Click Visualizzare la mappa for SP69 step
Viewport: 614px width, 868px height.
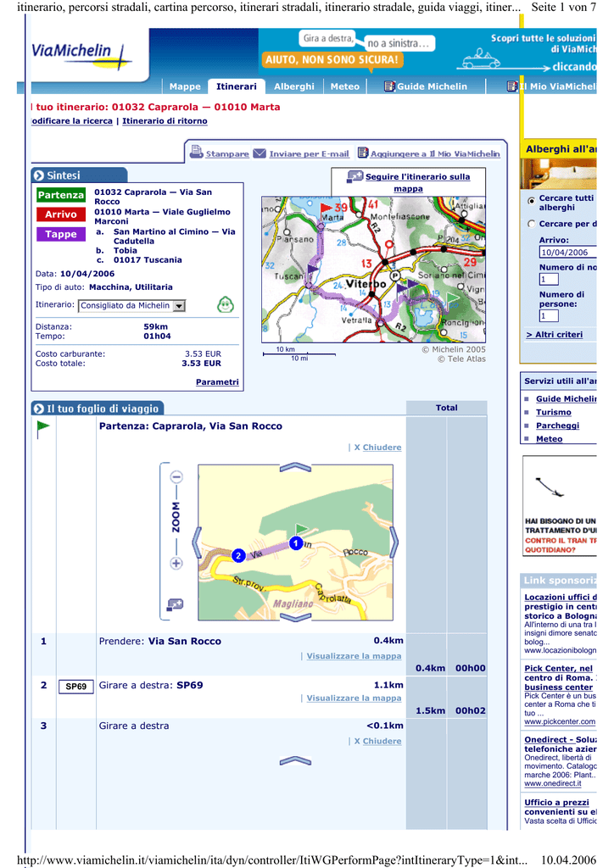tap(354, 698)
